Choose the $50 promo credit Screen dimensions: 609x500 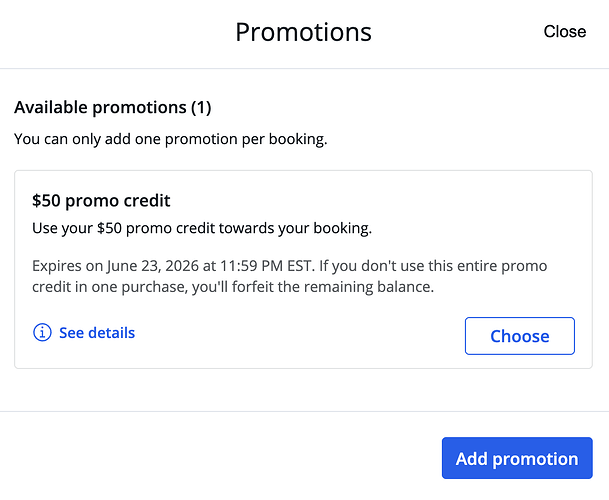[x=519, y=336]
